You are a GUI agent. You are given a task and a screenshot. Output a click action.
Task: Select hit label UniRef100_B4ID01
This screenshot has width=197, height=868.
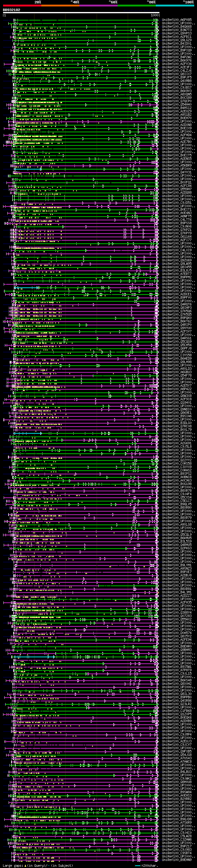coord(177,43)
